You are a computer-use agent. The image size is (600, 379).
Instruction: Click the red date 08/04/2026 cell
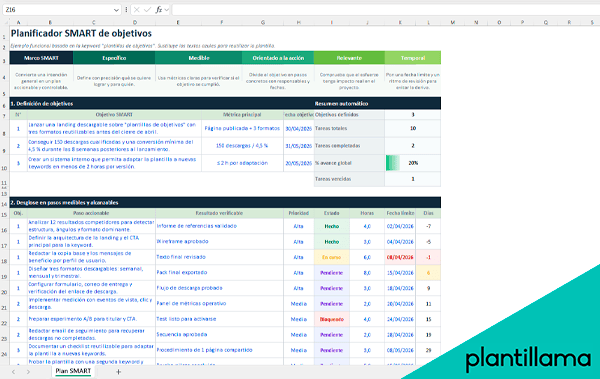point(400,257)
